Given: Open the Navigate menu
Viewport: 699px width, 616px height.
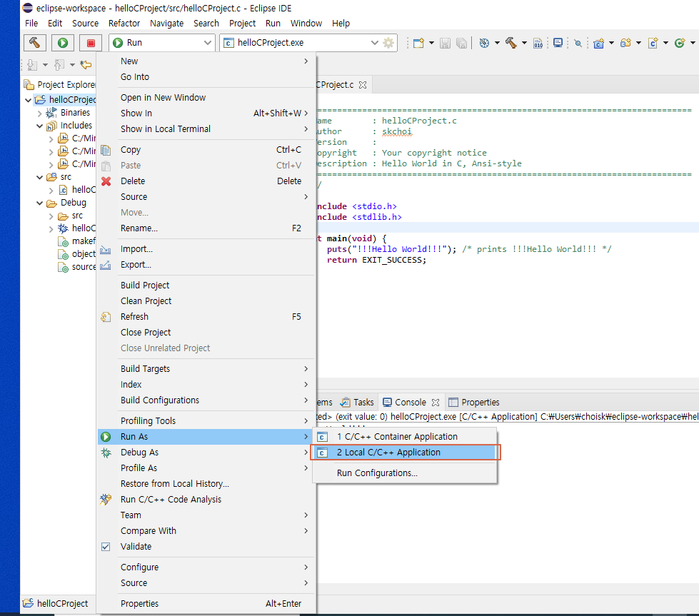Looking at the screenshot, I should click(167, 23).
